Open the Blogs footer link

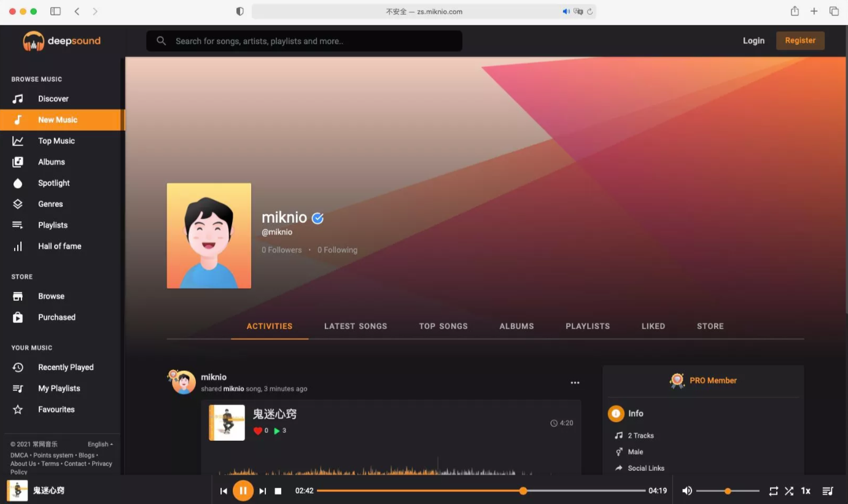pyautogui.click(x=87, y=456)
